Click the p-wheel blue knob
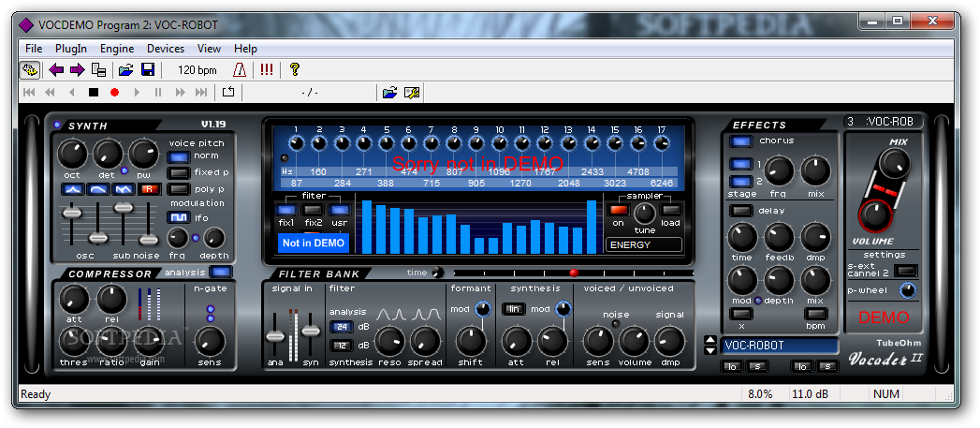The image size is (980, 428). pos(908,290)
